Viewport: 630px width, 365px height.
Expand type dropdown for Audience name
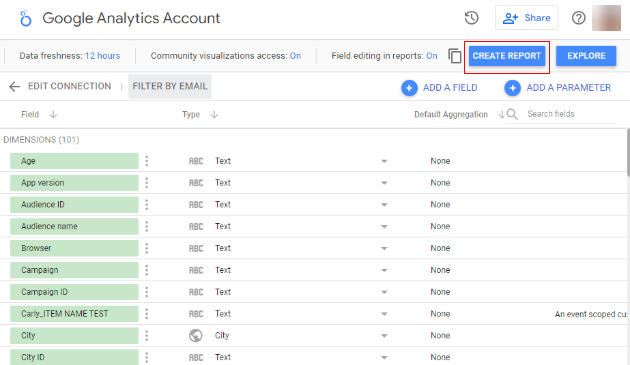coord(384,226)
